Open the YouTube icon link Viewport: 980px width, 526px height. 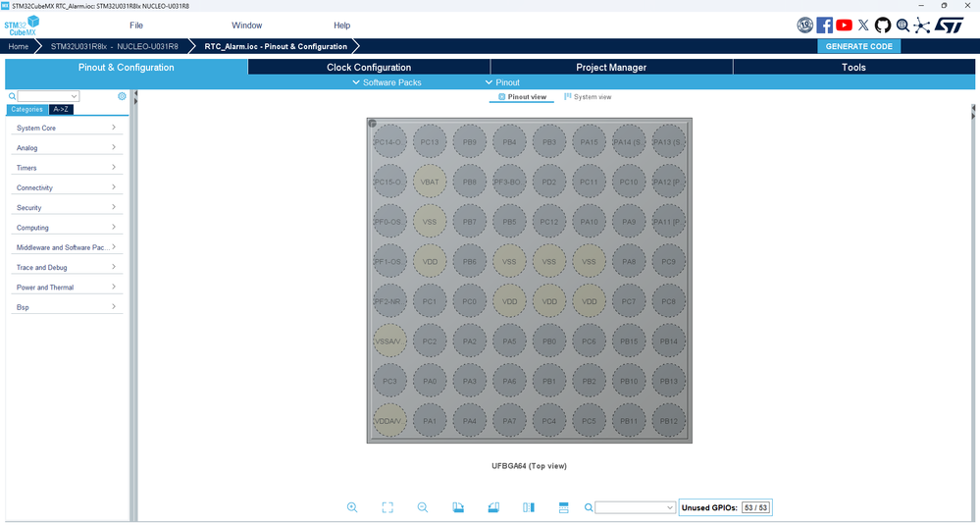click(844, 25)
